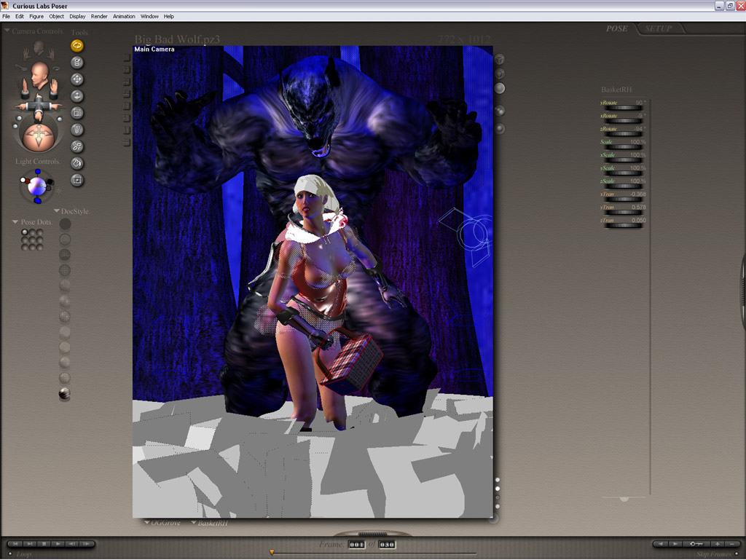The image size is (746, 560).
Task: Click the xTran parameter dial
Action: point(623,200)
